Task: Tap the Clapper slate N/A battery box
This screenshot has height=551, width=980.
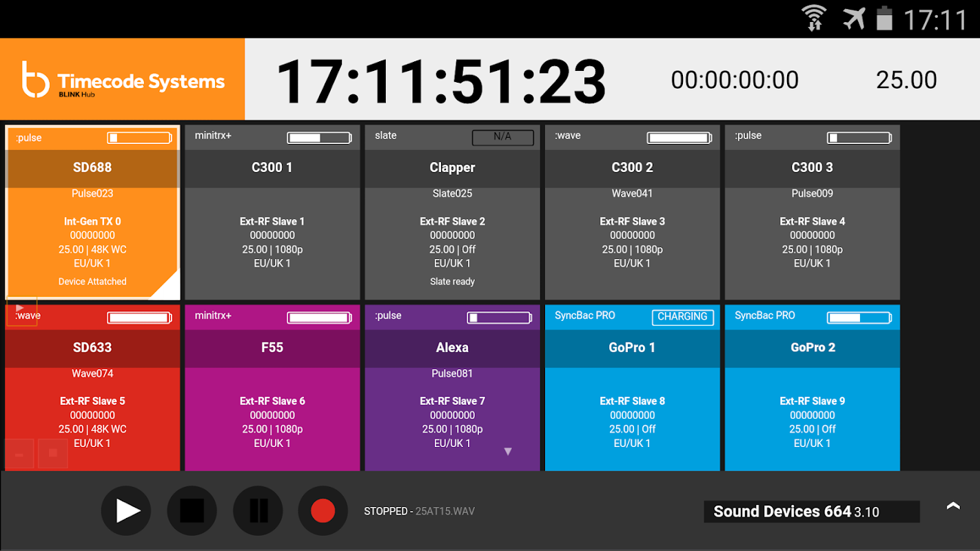Action: (x=502, y=137)
